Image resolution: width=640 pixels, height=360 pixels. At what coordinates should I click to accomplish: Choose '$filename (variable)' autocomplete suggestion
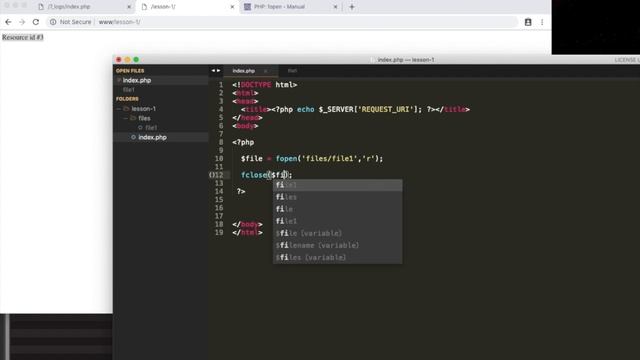click(x=338, y=245)
